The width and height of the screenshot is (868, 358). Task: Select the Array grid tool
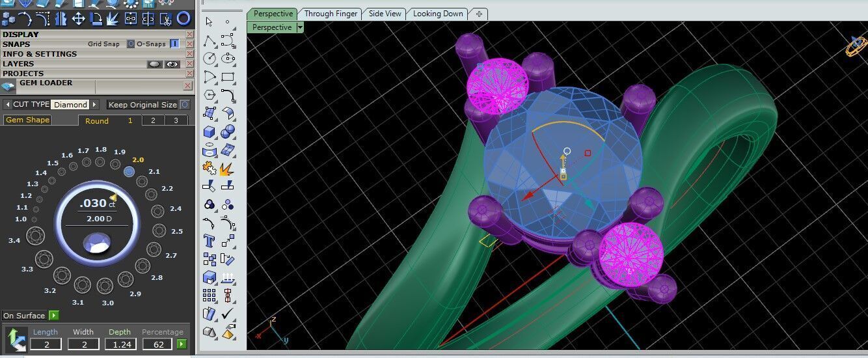(x=210, y=294)
